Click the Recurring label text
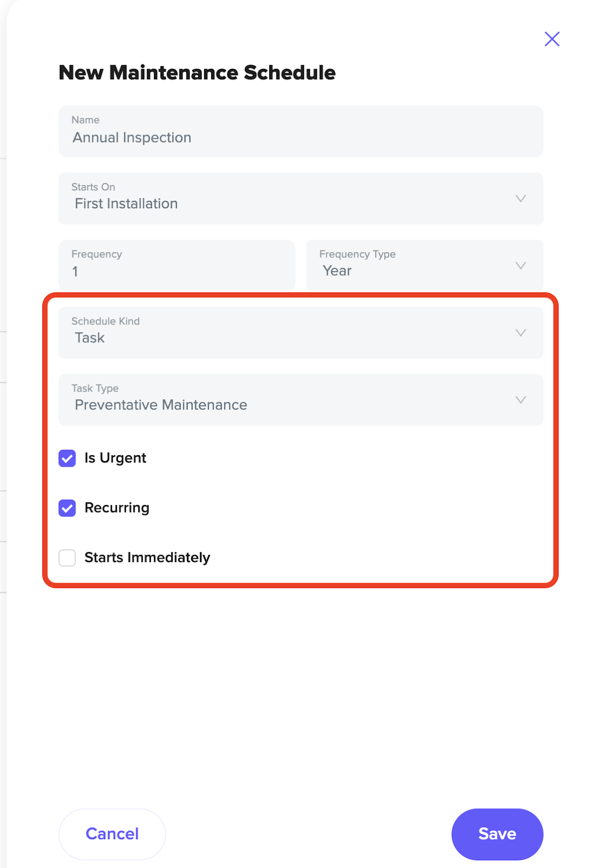589x868 pixels. [x=117, y=508]
